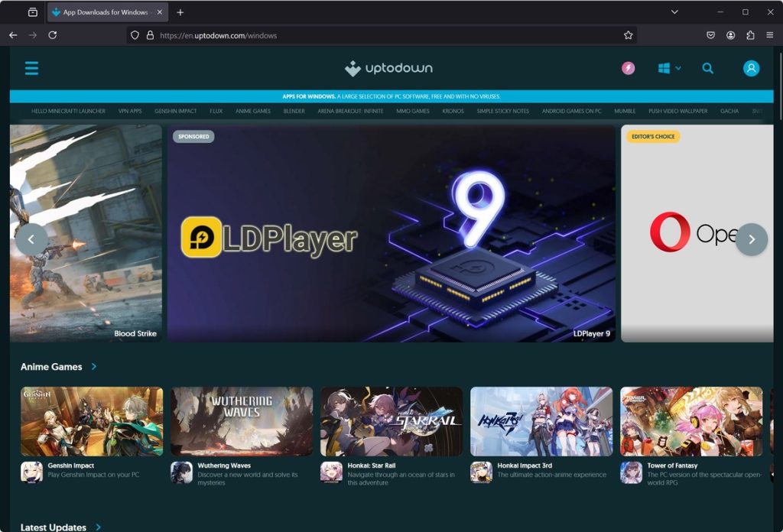Open the Genshin Impact tag link
This screenshot has height=532, width=783.
(x=176, y=112)
